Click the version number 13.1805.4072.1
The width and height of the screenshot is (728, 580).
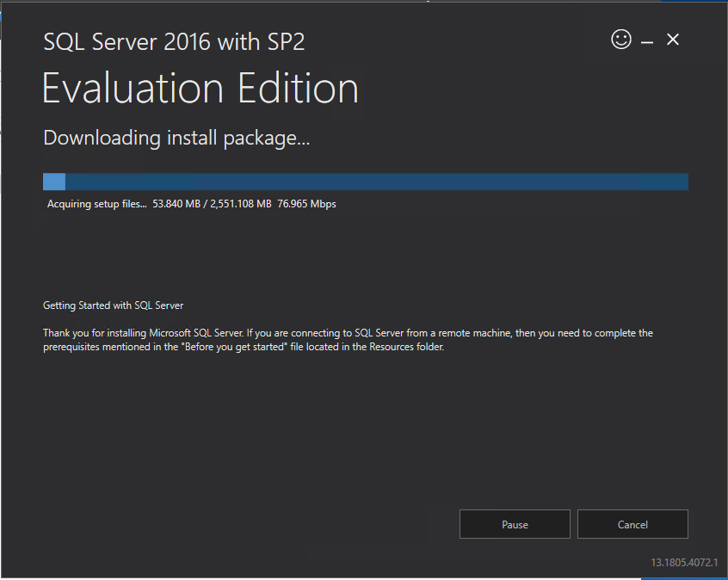click(x=684, y=562)
